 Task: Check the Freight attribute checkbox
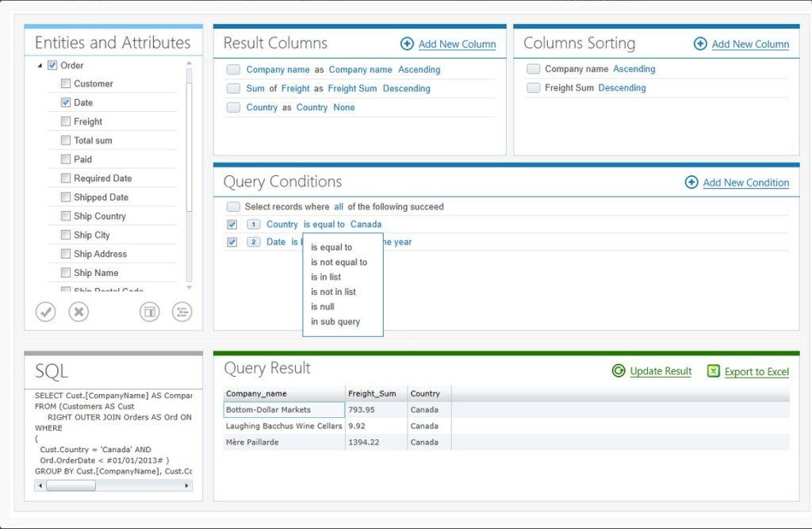tap(66, 121)
